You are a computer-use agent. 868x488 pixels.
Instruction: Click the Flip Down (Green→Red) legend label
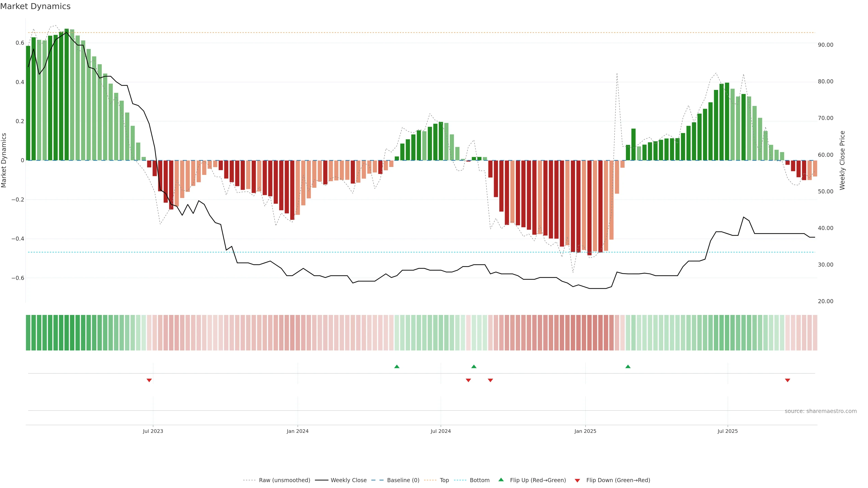click(x=618, y=480)
